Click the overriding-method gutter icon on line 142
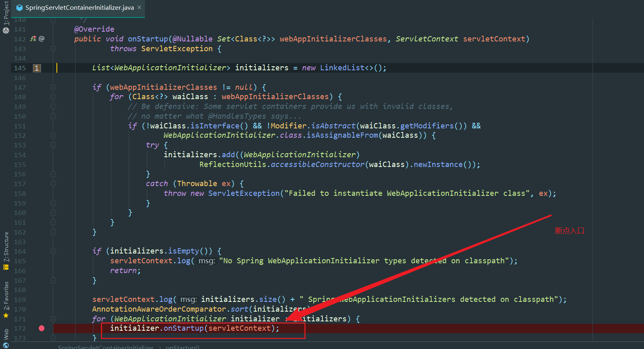 point(33,39)
